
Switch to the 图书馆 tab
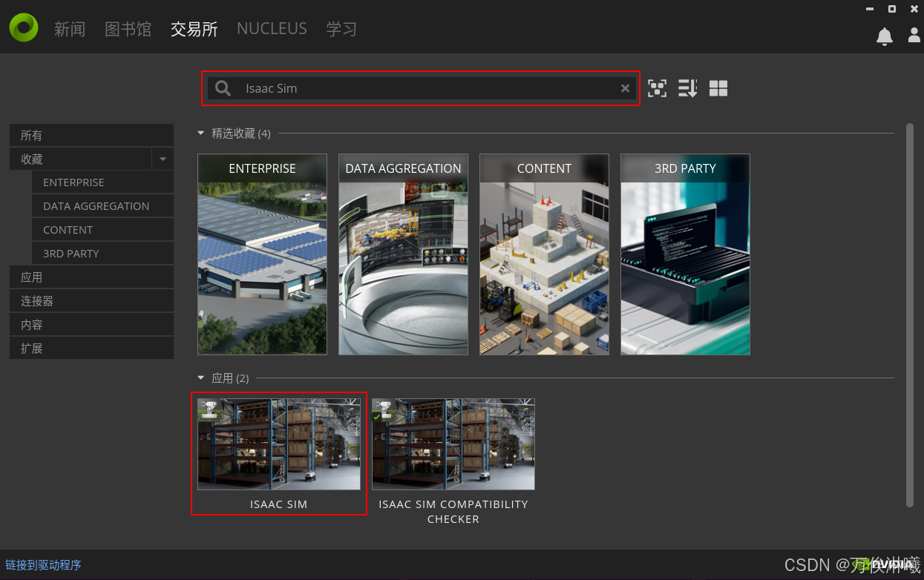coord(128,29)
